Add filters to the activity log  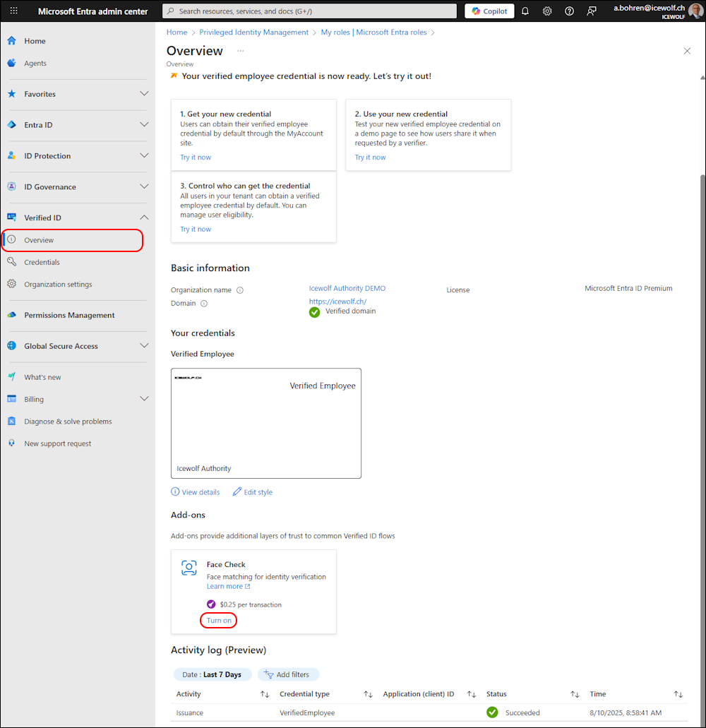point(289,674)
